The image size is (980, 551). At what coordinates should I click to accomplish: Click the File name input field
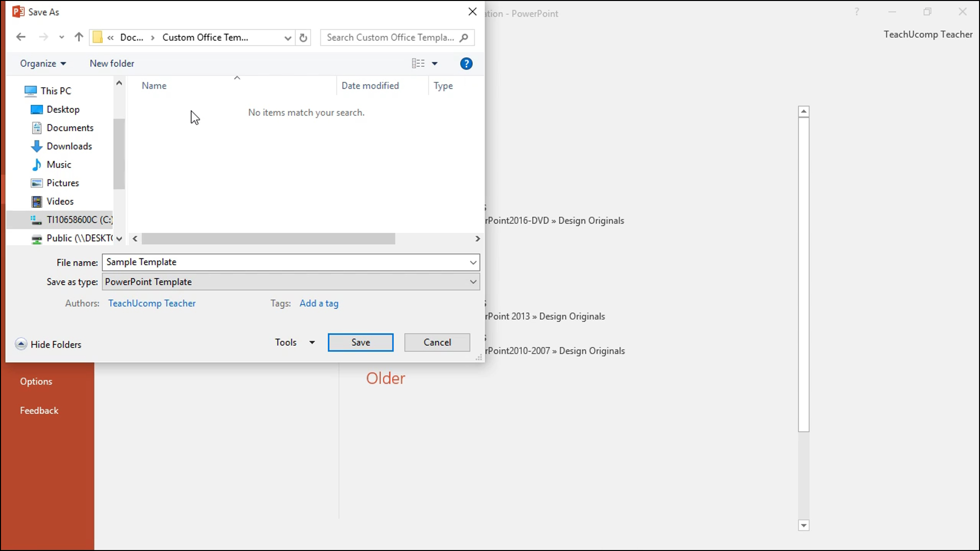click(291, 262)
